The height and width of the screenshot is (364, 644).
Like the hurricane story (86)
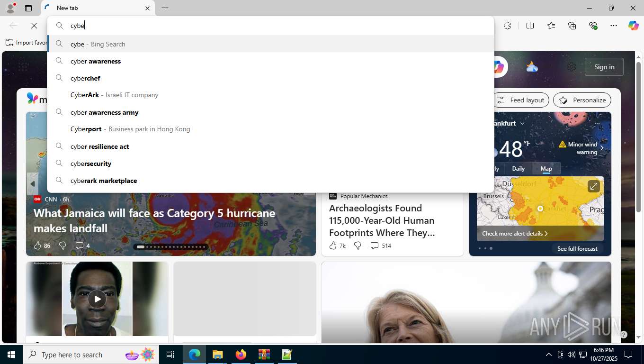[42, 246]
